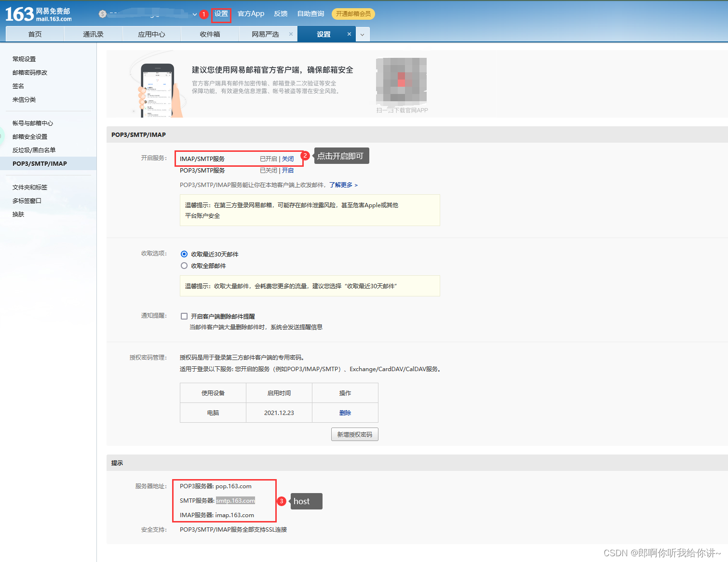Switch to 网易严选 tab
Image resolution: width=728 pixels, height=562 pixels.
click(x=265, y=34)
